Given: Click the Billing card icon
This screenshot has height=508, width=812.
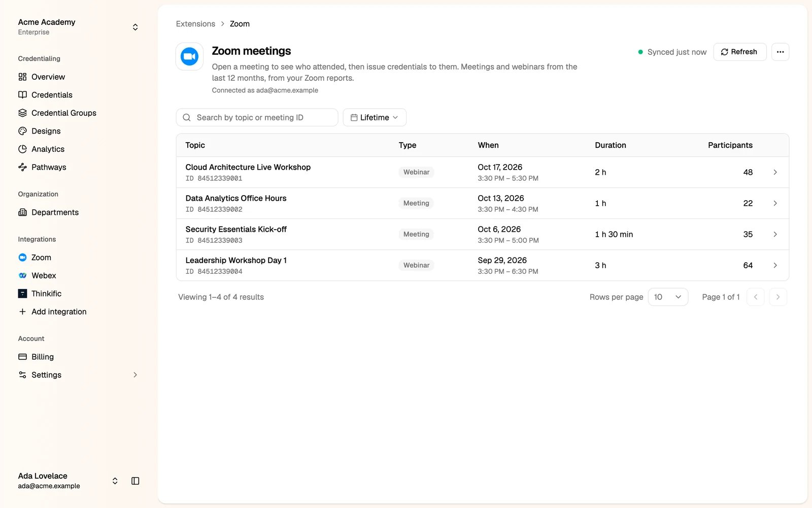Looking at the screenshot, I should coord(22,357).
